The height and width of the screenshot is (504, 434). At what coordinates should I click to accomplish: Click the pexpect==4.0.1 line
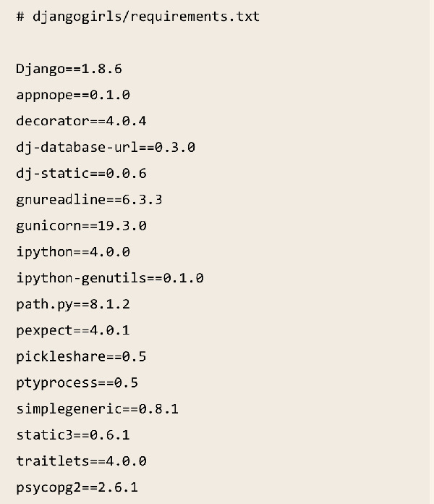[x=72, y=330]
